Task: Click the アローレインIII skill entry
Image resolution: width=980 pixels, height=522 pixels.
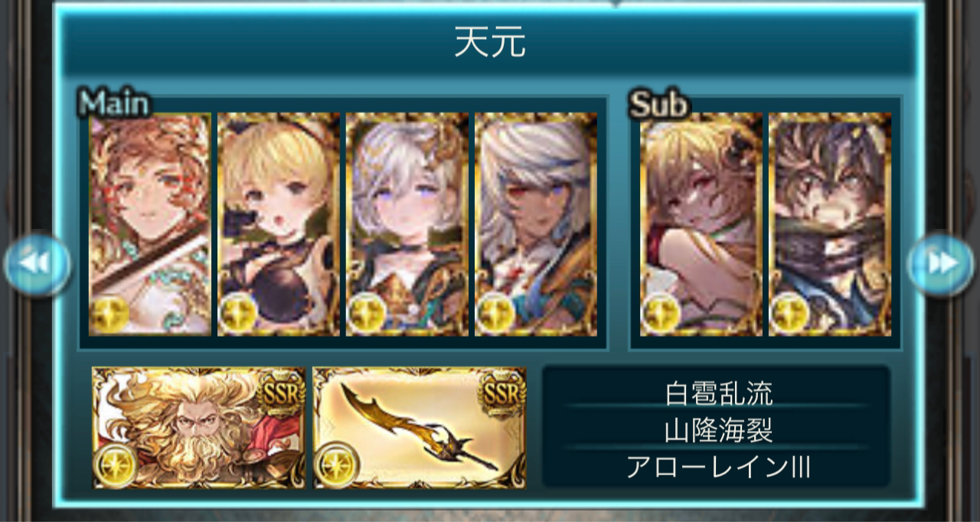Action: click(x=718, y=468)
